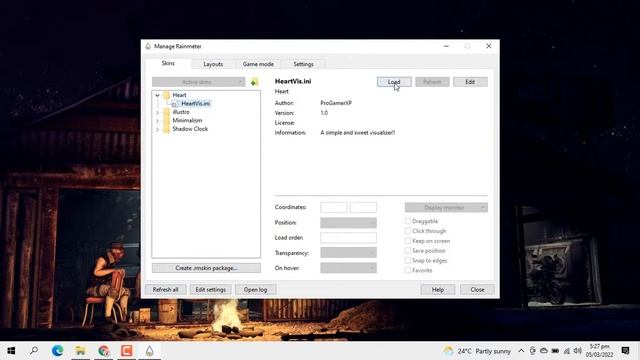Click the taskbar clock and date
Screen dimensions: 640x360
599,351
